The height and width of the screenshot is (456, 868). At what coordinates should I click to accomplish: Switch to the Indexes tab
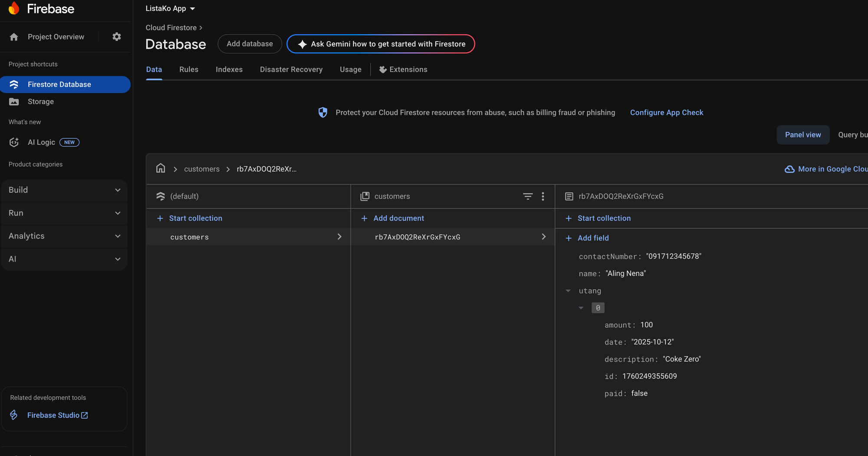tap(229, 69)
